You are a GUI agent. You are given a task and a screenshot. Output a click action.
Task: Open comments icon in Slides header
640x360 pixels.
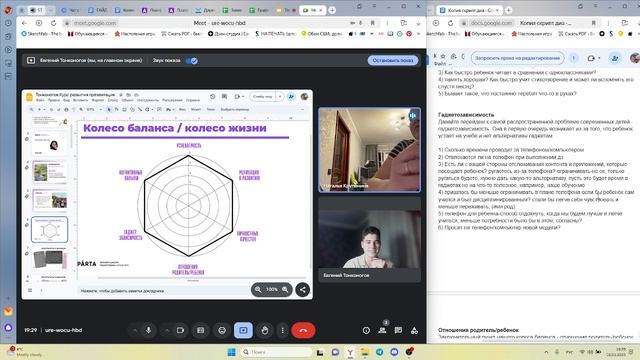tap(224, 97)
